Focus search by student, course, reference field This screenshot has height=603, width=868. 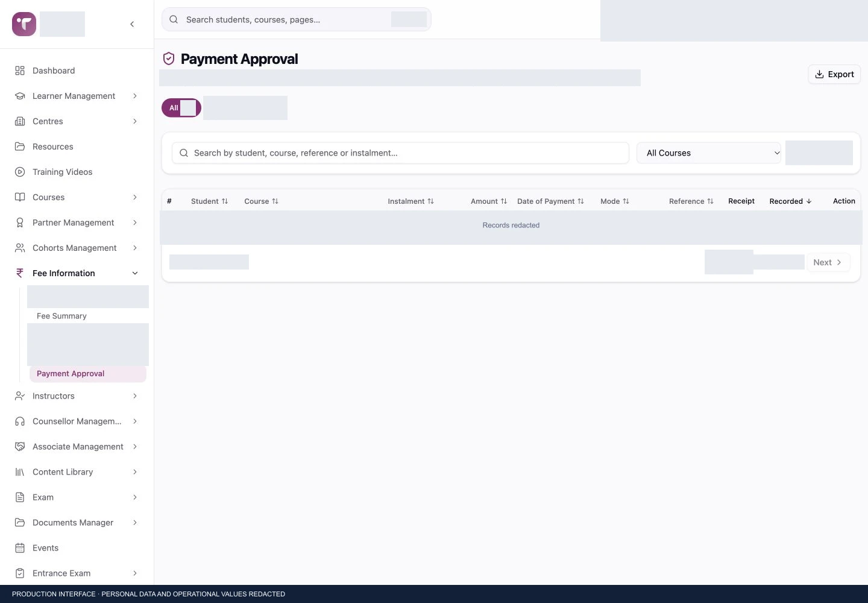tap(400, 153)
